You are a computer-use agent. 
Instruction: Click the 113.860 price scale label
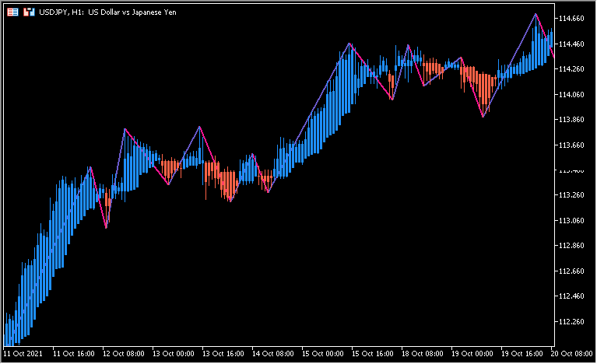574,120
